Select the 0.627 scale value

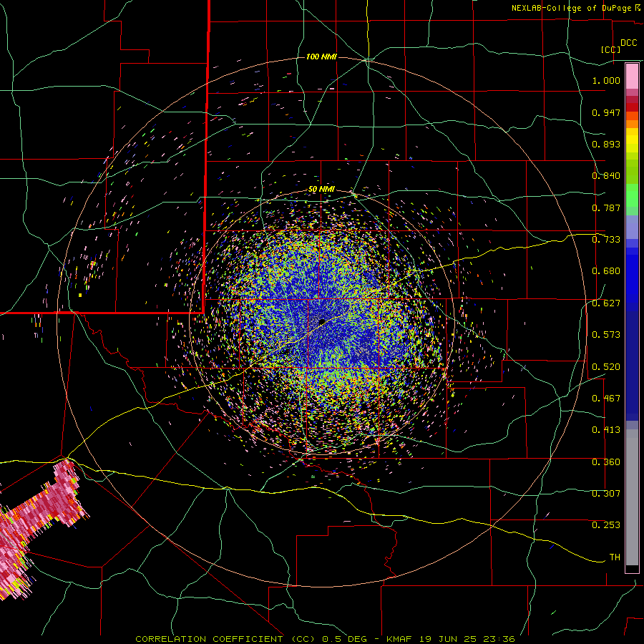pos(606,303)
